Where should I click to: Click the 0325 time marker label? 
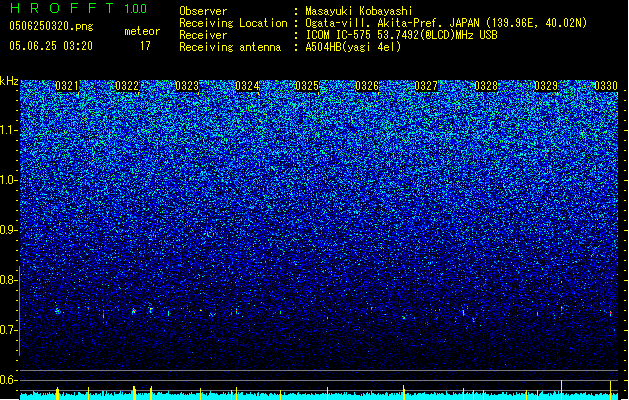(307, 86)
